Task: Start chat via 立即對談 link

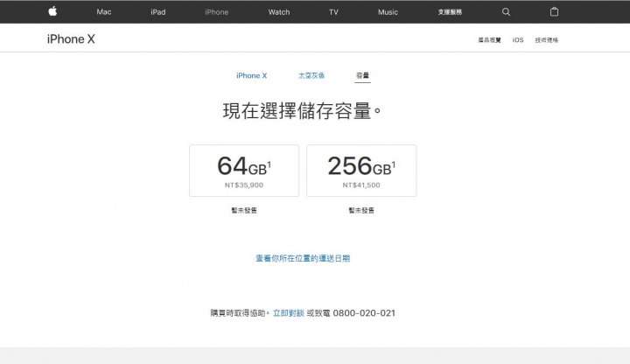Action: point(289,313)
